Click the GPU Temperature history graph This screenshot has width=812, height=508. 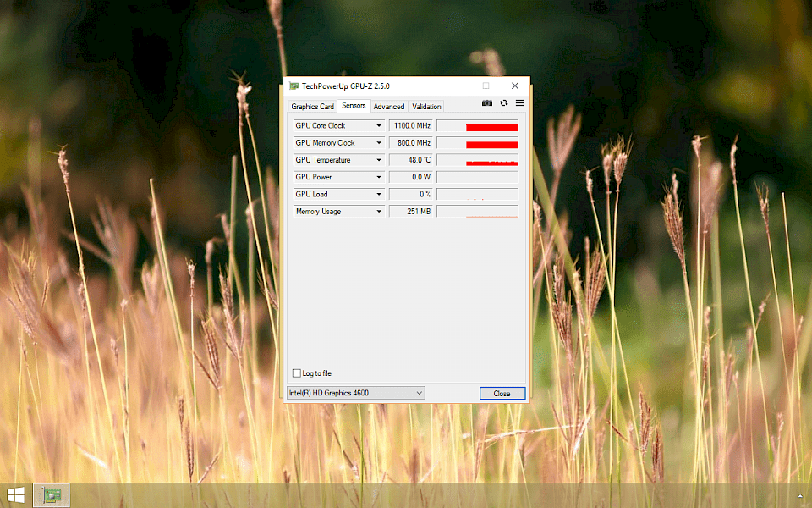tap(477, 160)
